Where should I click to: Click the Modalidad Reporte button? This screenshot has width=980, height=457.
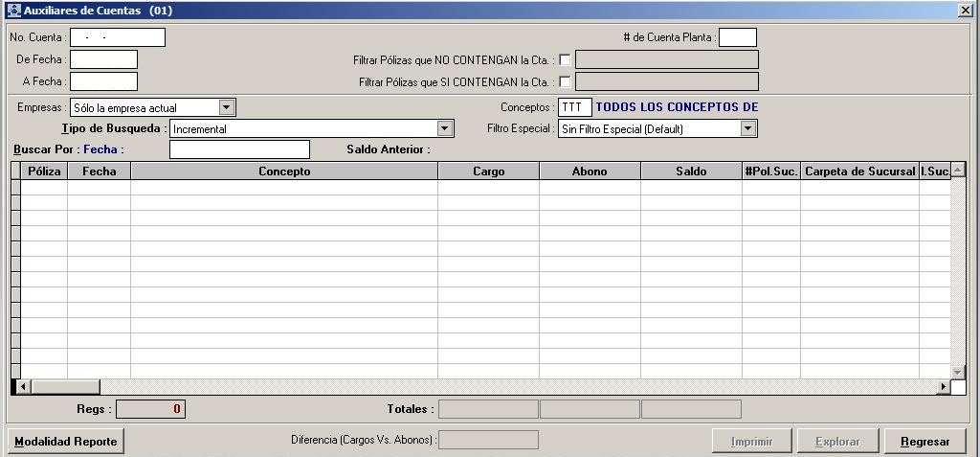[x=66, y=442]
